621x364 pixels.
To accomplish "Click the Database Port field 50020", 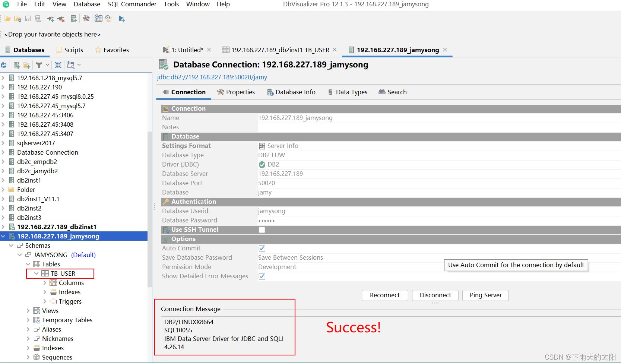I will 439,183.
